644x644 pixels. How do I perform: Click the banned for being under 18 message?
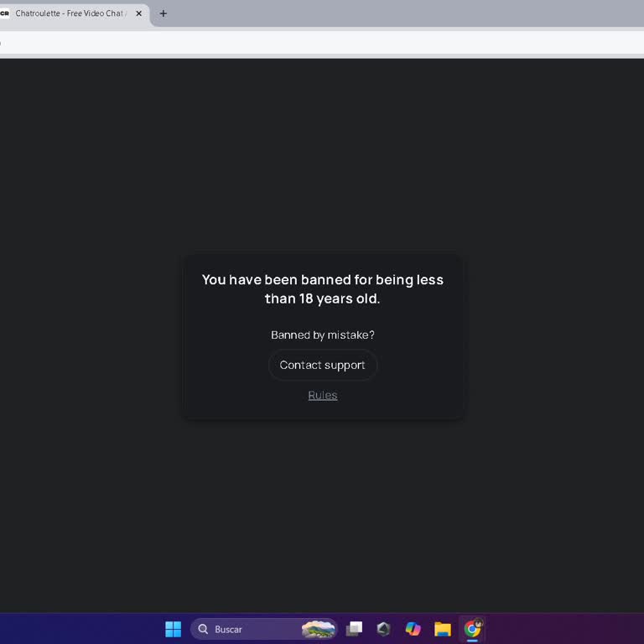(x=322, y=289)
